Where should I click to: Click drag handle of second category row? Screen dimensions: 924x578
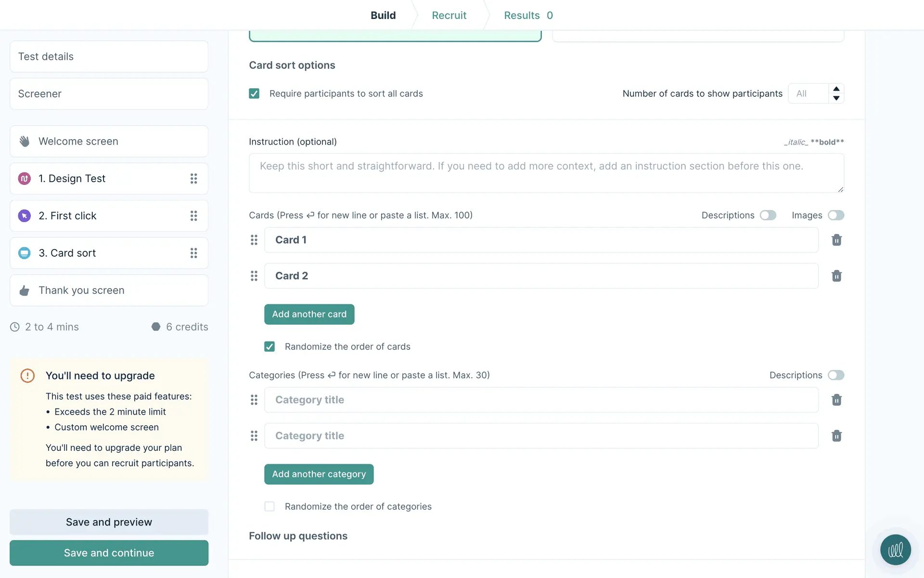[x=254, y=436]
